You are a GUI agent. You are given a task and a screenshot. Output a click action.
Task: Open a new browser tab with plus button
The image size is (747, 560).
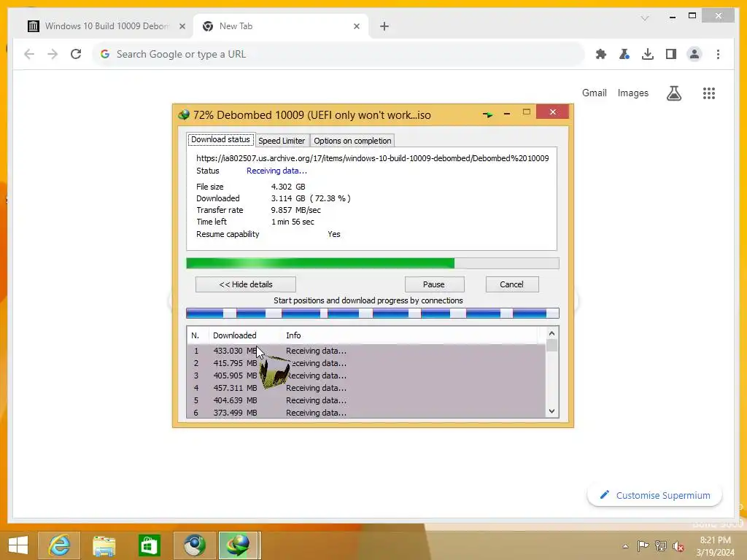pyautogui.click(x=384, y=26)
